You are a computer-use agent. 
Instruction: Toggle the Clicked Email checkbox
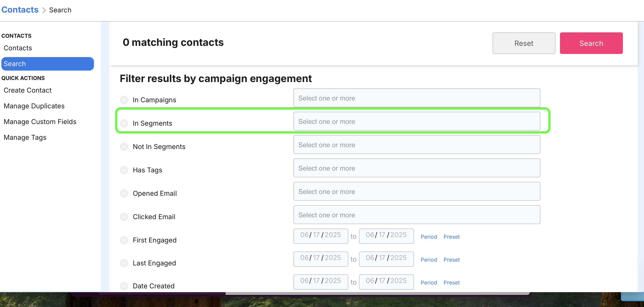[x=124, y=217]
